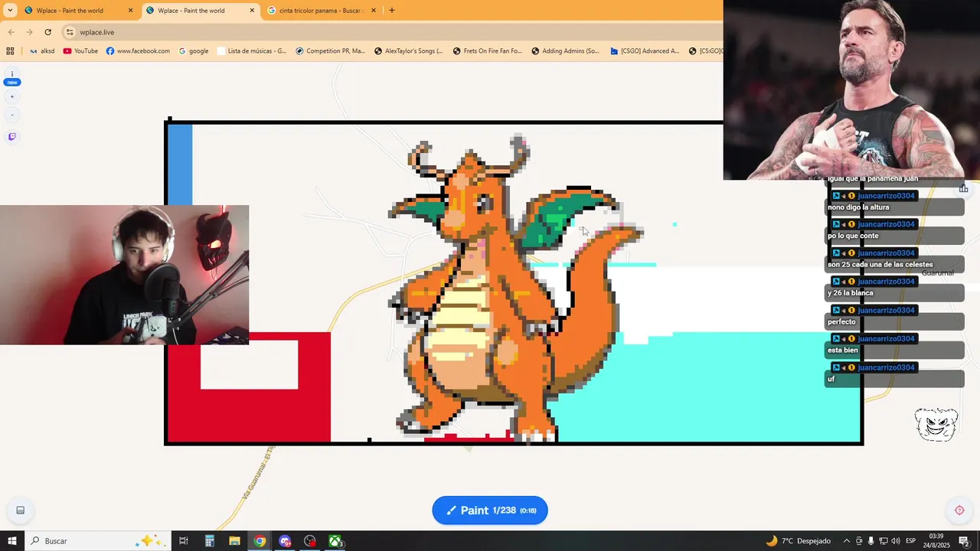Switch to cinta tricolor panama tab
The height and width of the screenshot is (551, 980).
[x=322, y=11]
